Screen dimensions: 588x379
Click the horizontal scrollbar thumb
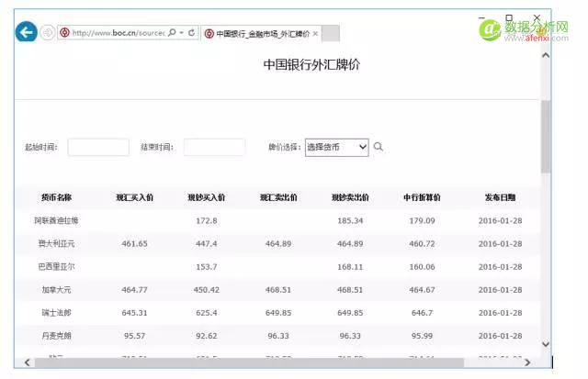249,362
